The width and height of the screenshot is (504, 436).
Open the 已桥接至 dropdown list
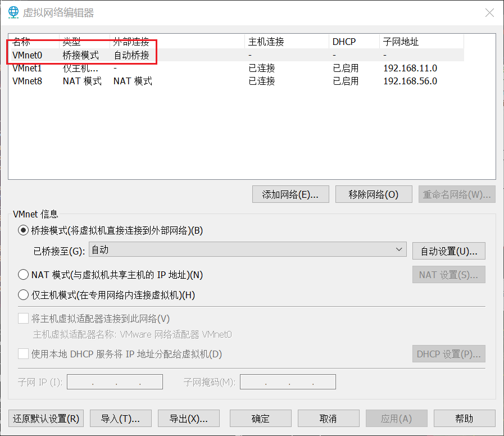coord(247,249)
